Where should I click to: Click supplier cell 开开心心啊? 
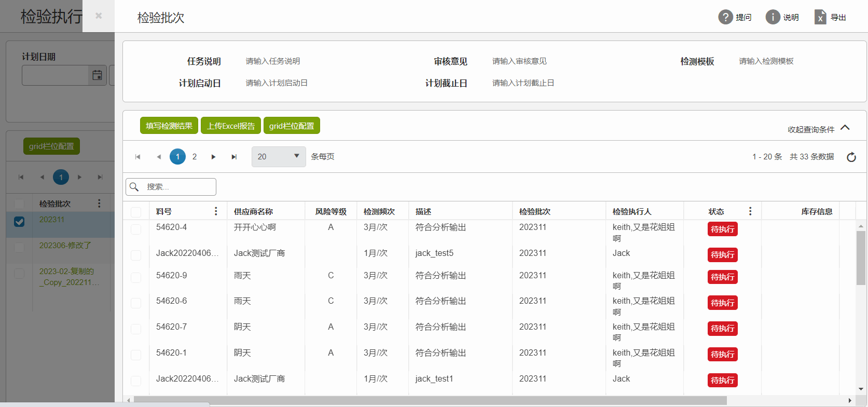pyautogui.click(x=255, y=227)
